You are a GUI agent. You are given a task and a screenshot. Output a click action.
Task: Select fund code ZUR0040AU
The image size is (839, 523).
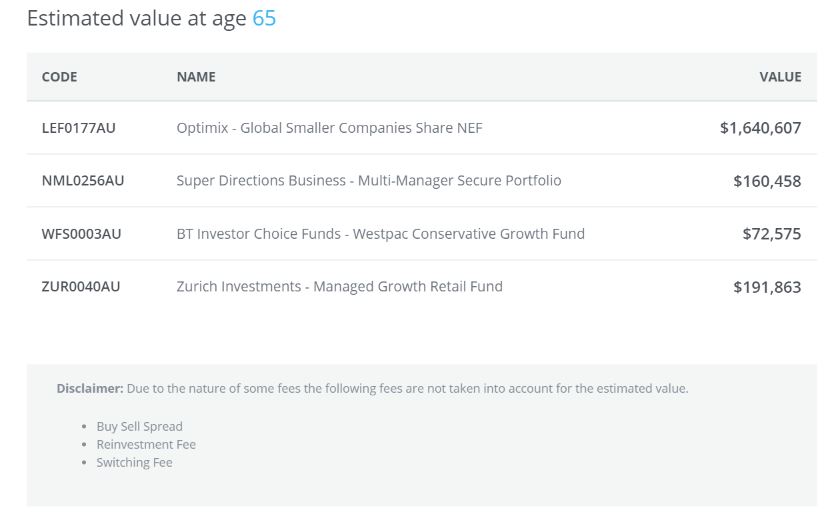(x=80, y=287)
